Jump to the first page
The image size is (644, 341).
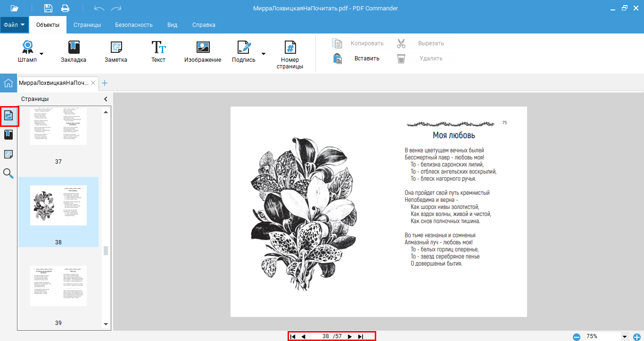[292, 336]
